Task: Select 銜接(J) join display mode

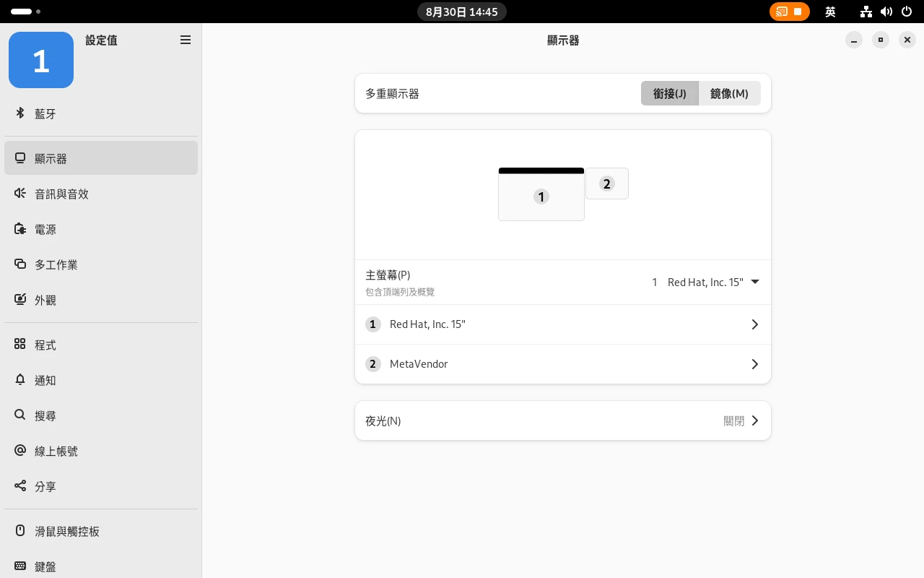Action: pyautogui.click(x=669, y=93)
